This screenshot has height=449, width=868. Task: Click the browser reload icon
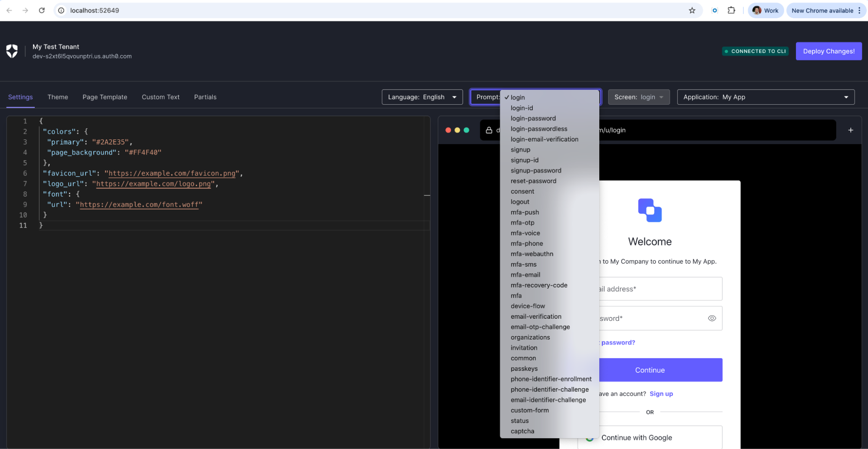tap(42, 10)
